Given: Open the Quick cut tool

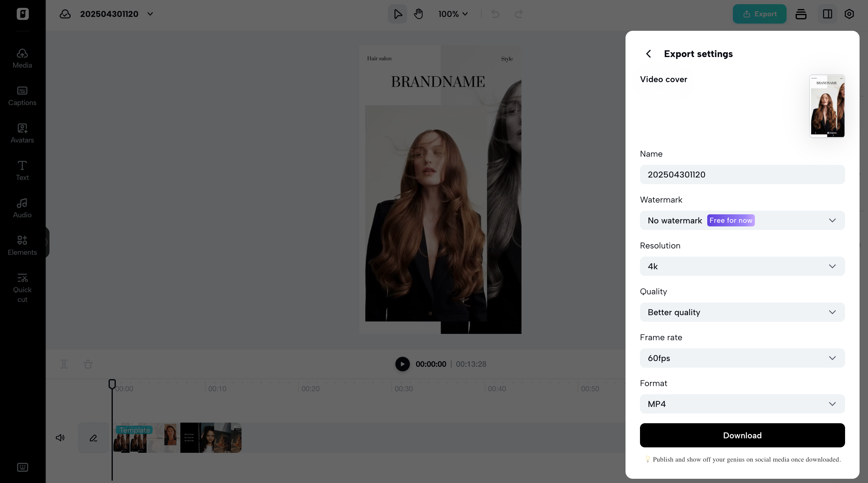Looking at the screenshot, I should [x=22, y=288].
